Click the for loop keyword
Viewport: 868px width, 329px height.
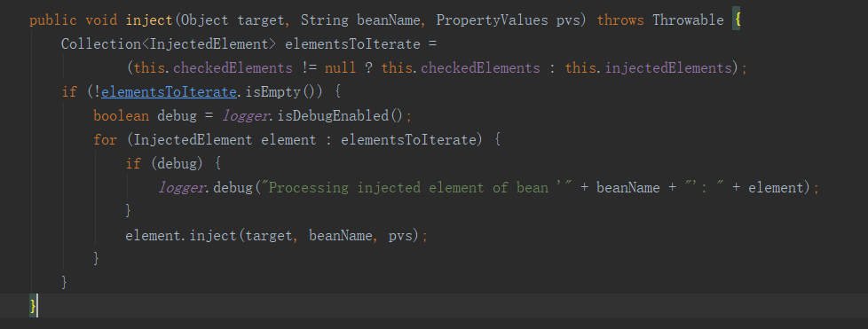[x=106, y=140]
